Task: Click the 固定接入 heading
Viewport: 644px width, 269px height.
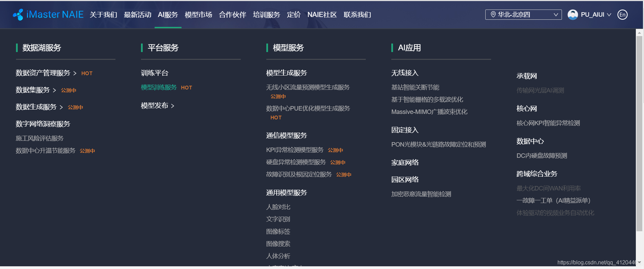Action: (405, 130)
